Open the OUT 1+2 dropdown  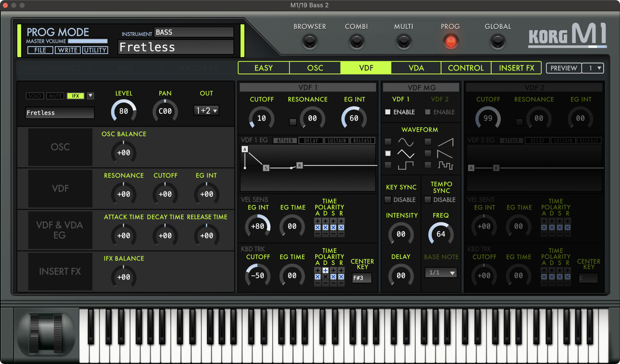pos(206,111)
